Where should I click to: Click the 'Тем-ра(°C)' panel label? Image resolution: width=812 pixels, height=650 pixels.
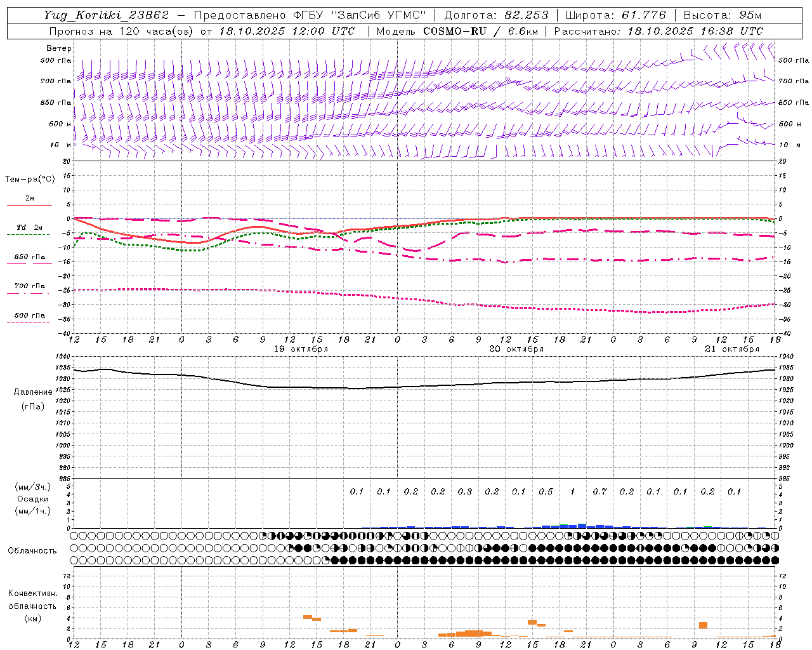[x=30, y=180]
